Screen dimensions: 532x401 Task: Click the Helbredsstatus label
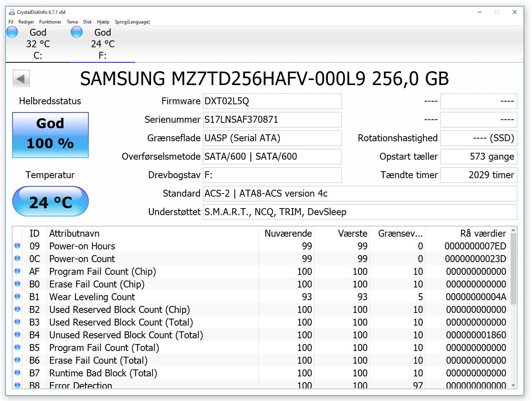pyautogui.click(x=50, y=101)
